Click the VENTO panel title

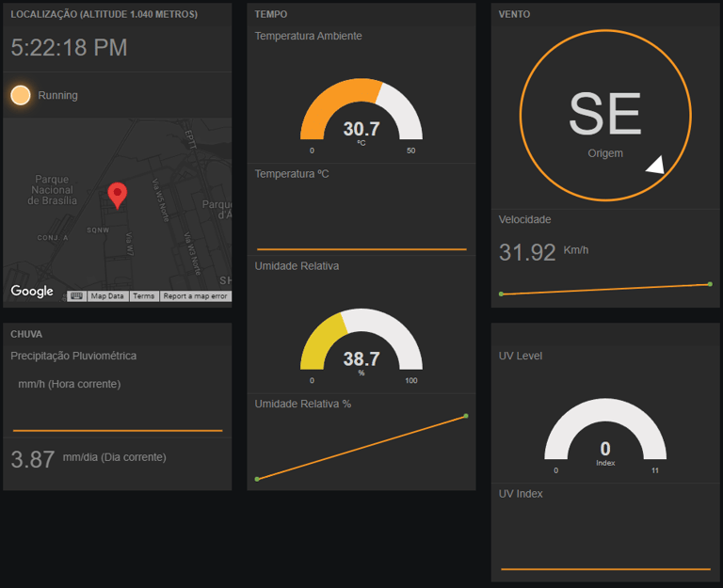pos(514,14)
